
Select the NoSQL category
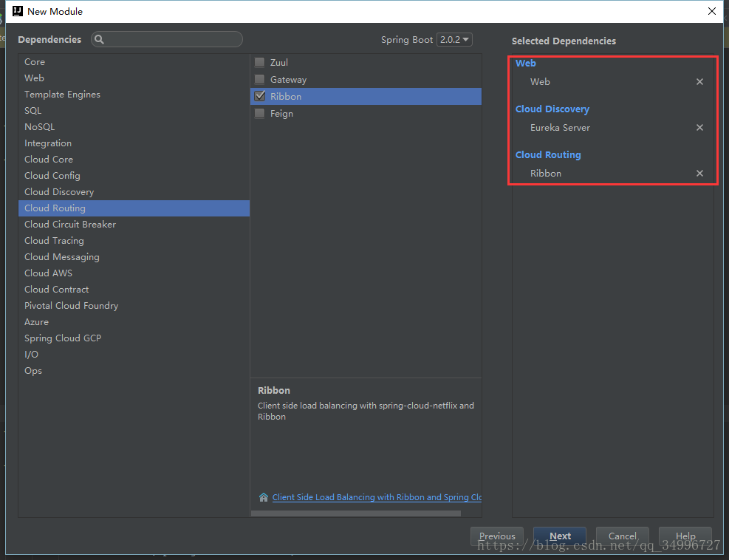click(x=134, y=127)
